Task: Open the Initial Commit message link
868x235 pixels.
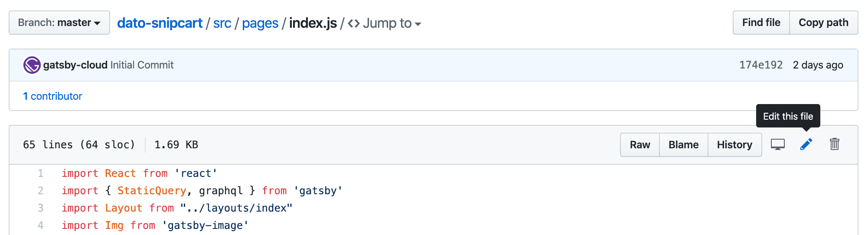Action: (x=142, y=65)
